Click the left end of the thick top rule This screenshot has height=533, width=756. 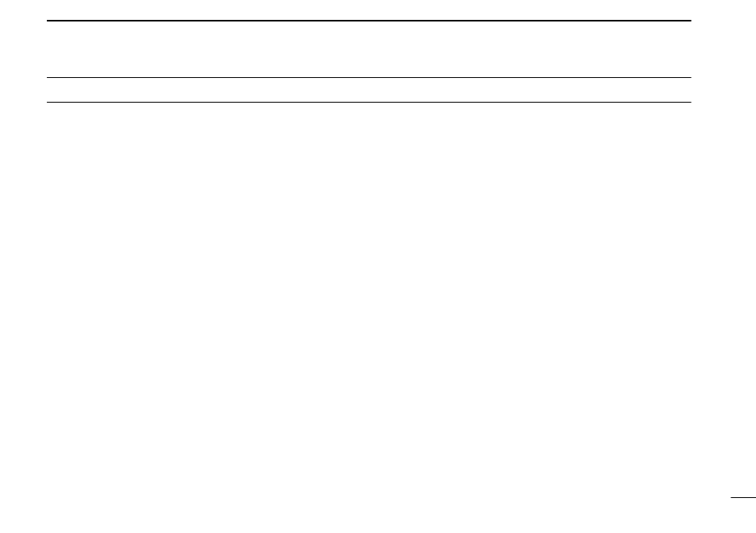pos(48,21)
